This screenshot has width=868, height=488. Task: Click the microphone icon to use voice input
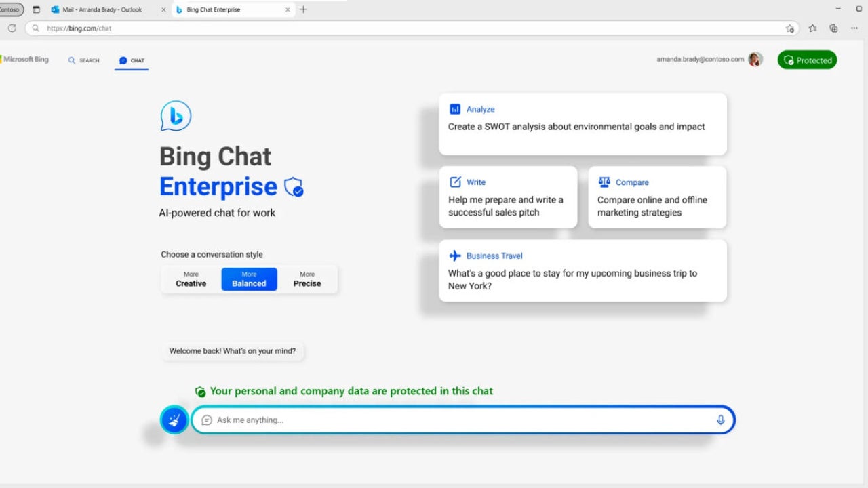click(720, 420)
